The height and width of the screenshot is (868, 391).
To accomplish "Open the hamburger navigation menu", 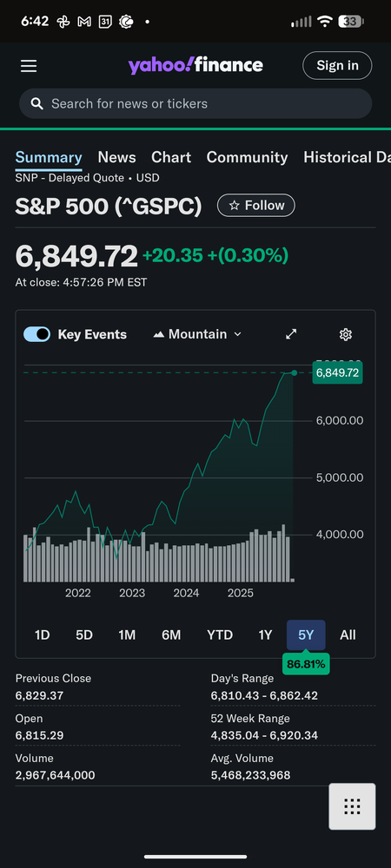I will coord(29,66).
